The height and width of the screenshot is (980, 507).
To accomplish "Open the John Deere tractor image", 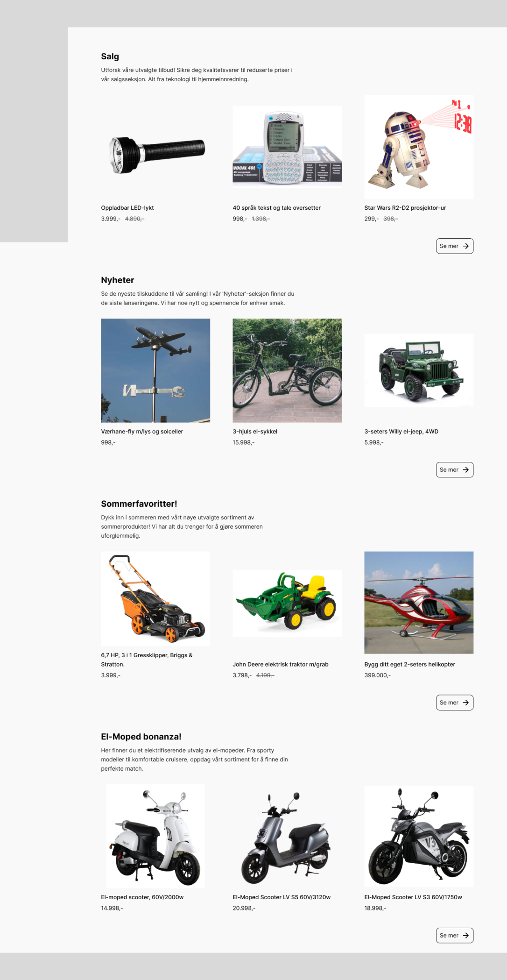I will tap(287, 603).
